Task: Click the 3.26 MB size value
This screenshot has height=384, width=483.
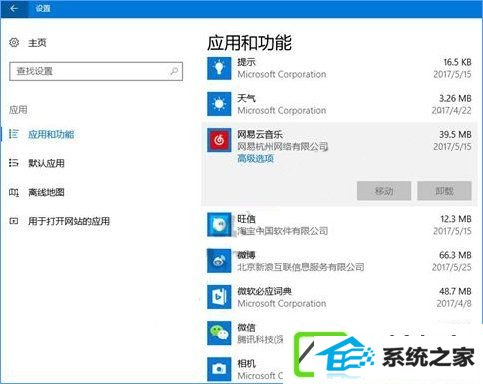Action: (x=455, y=98)
